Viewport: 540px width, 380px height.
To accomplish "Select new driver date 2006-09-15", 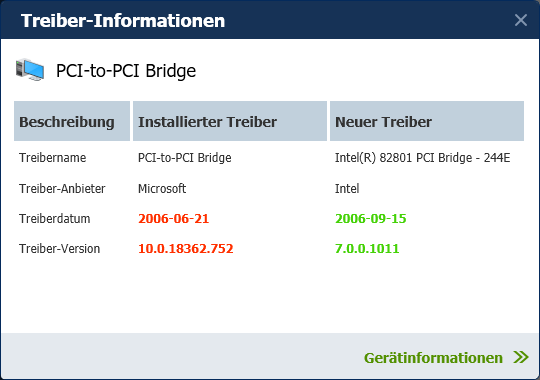I will point(371,219).
